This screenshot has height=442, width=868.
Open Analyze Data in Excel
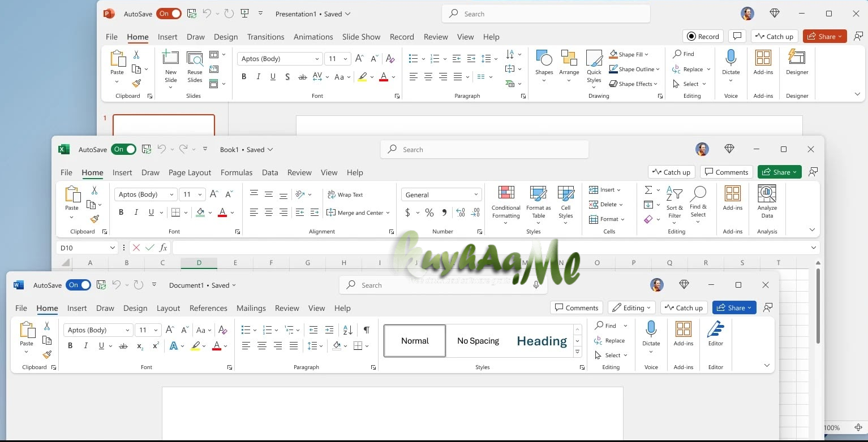[767, 202]
